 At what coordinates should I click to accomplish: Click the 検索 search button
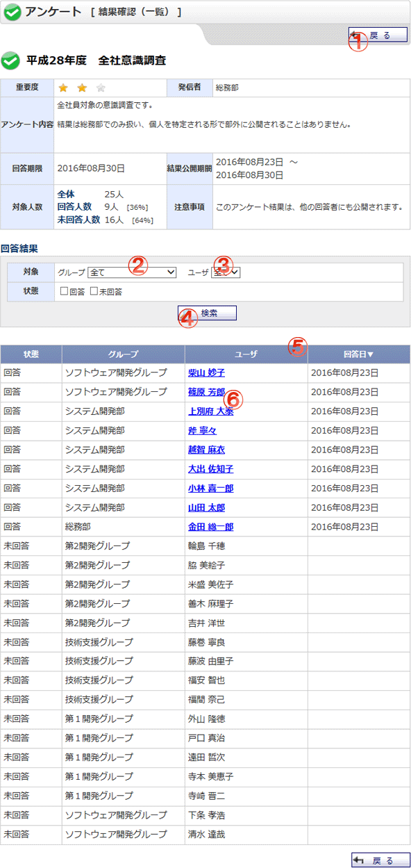(207, 313)
